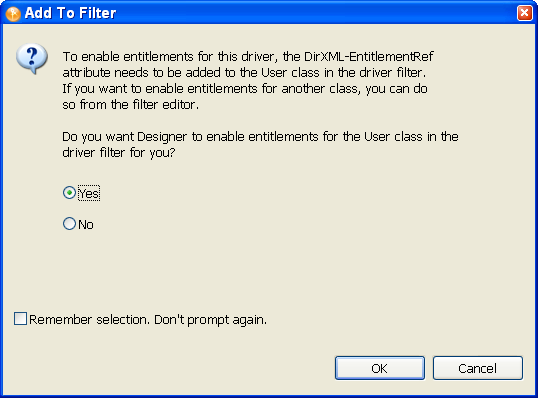Select the No radio button
This screenshot has width=538, height=398.
coord(69,224)
